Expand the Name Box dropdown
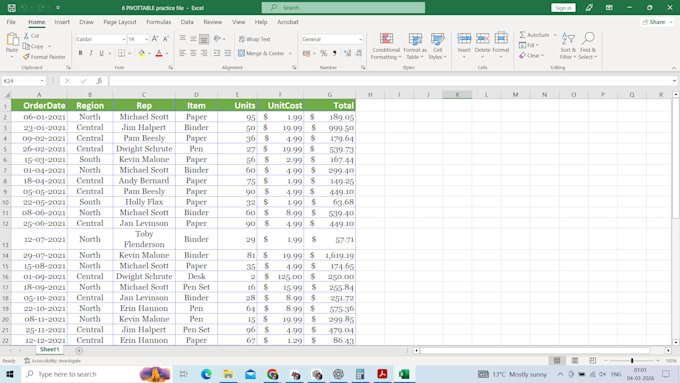Viewport: 680px width, 383px height. (42, 81)
